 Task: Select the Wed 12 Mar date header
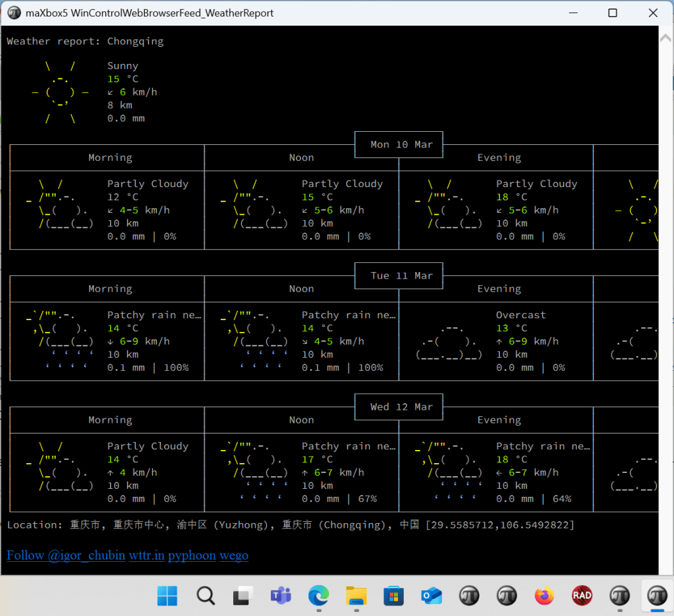point(398,407)
